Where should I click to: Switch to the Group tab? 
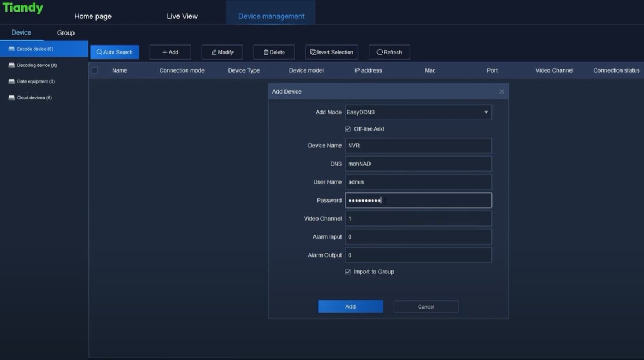tap(65, 32)
